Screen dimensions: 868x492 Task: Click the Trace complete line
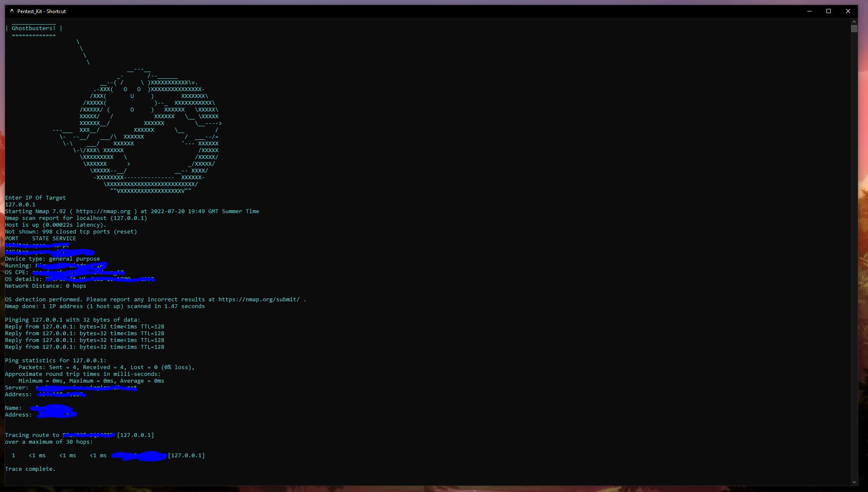coord(30,469)
